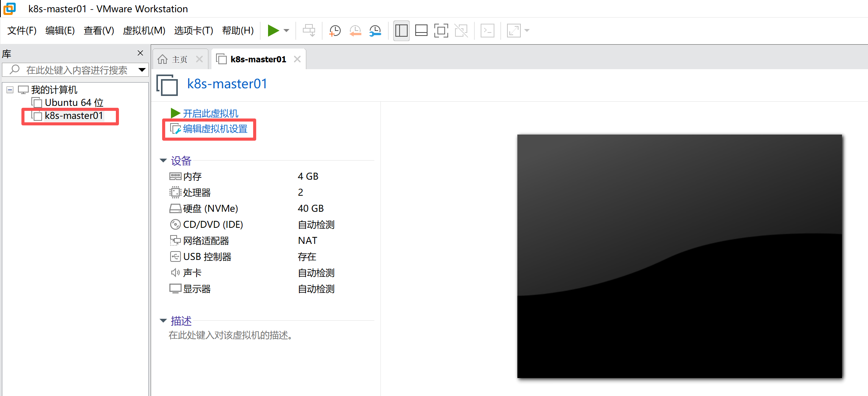Click the virtual machine screen preview
Screen dimensions: 868x396
tap(679, 256)
